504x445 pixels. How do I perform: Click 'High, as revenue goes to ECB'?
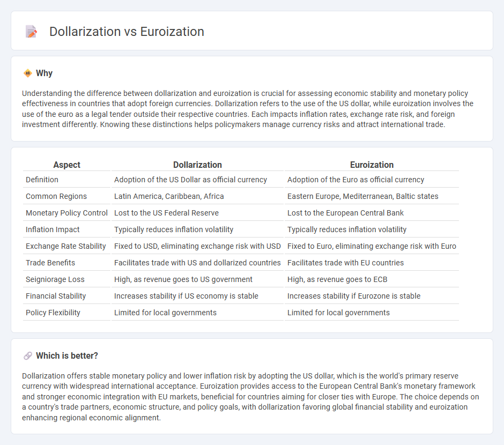click(337, 279)
